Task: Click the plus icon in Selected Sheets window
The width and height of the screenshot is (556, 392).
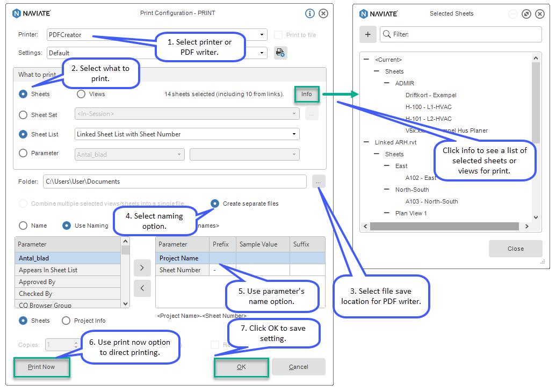Action: pyautogui.click(x=368, y=34)
